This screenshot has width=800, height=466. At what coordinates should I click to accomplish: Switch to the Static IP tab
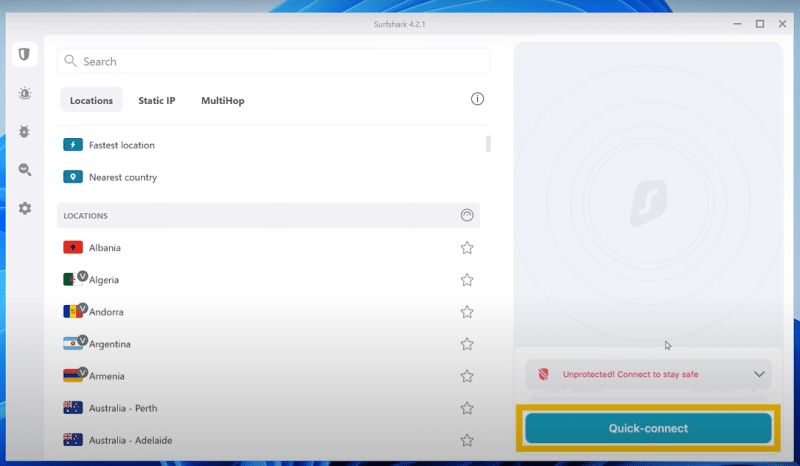tap(157, 101)
